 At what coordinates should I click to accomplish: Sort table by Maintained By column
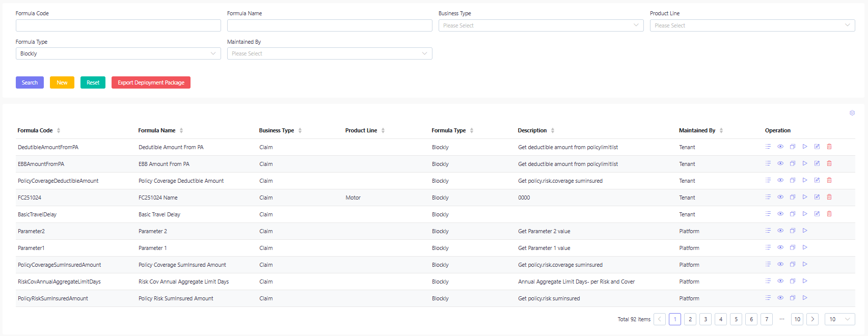721,130
